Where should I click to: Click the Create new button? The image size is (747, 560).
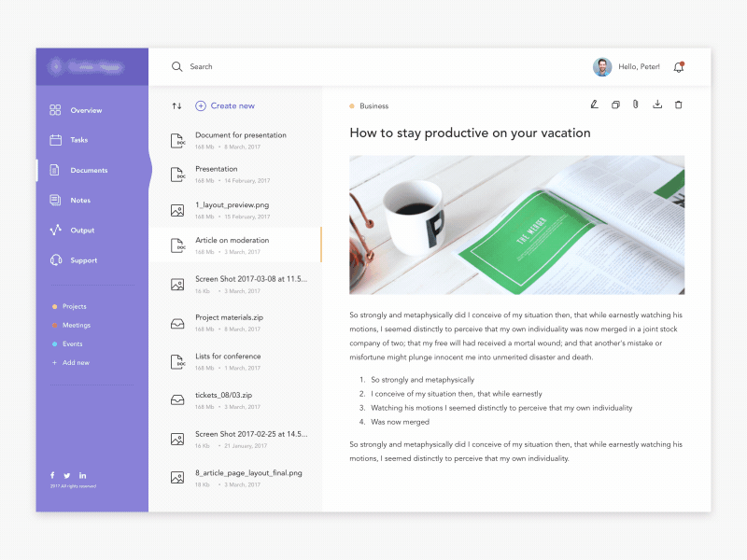(x=225, y=105)
